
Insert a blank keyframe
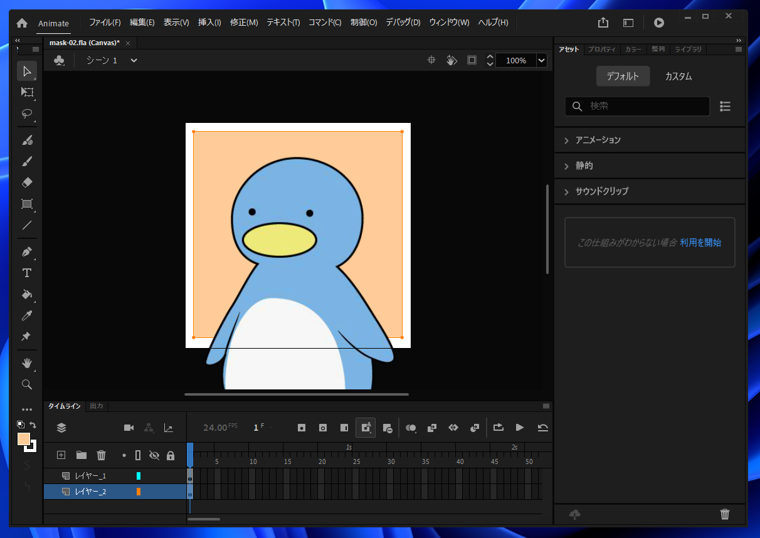click(323, 427)
